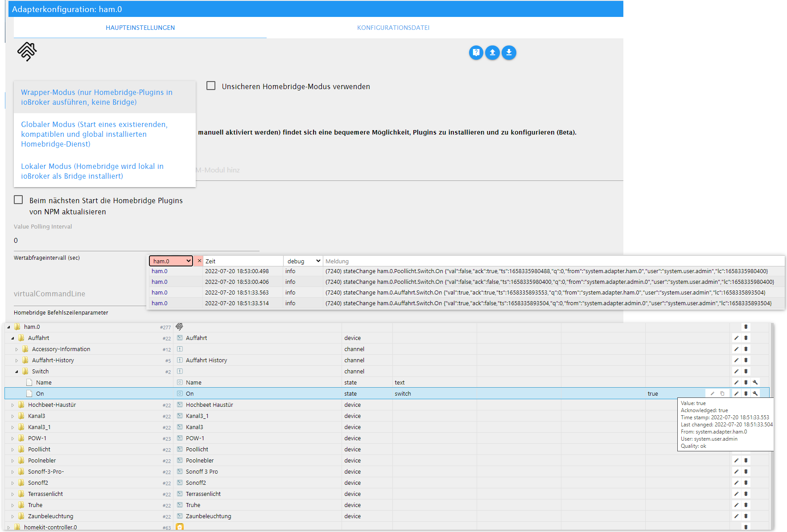Viewport: 787px width, 532px height.
Task: Select the Kanal3_1 tree item
Action: point(39,427)
